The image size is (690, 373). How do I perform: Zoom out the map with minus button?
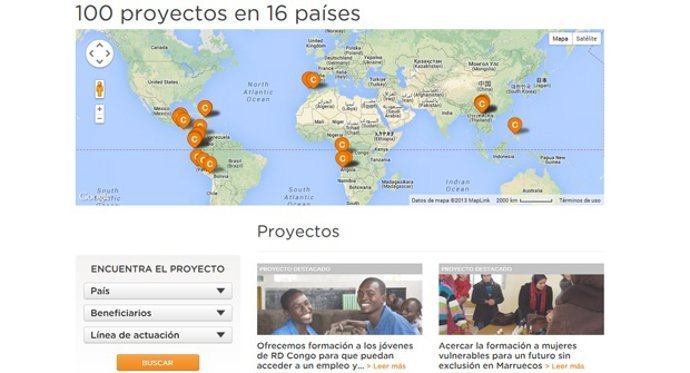tap(100, 119)
